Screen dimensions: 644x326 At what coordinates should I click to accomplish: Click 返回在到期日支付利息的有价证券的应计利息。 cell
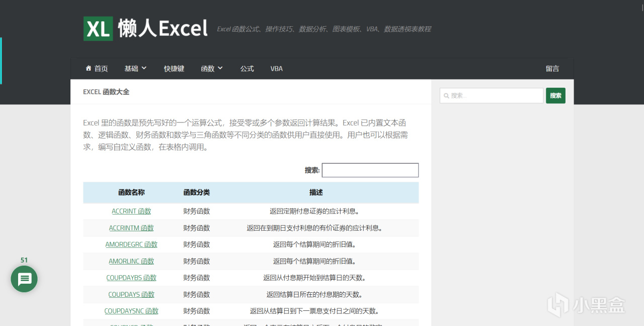(316, 228)
